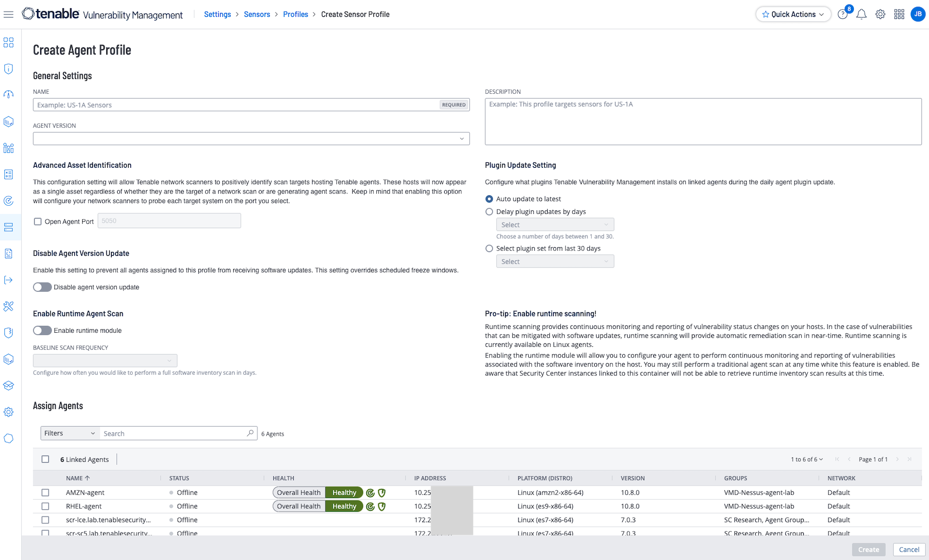Go to Profiles breadcrumb
The image size is (929, 560).
click(296, 15)
